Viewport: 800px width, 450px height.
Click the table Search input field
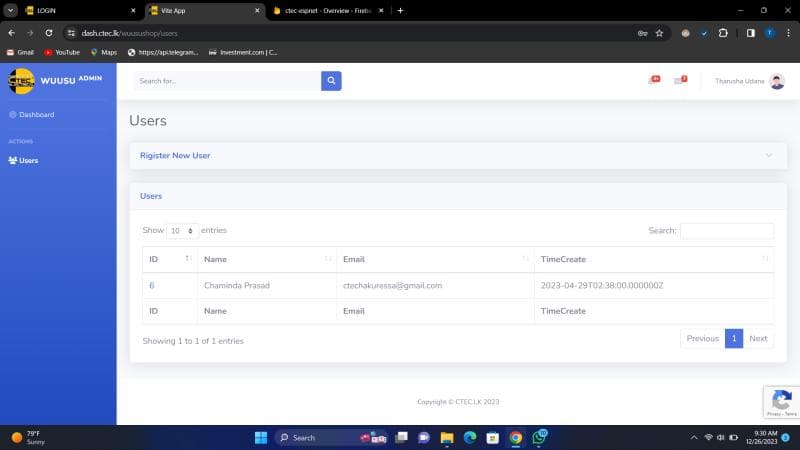(726, 231)
